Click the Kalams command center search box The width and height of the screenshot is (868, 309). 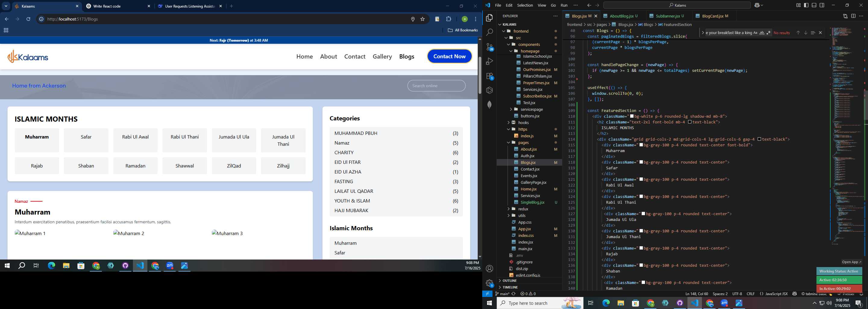point(676,5)
